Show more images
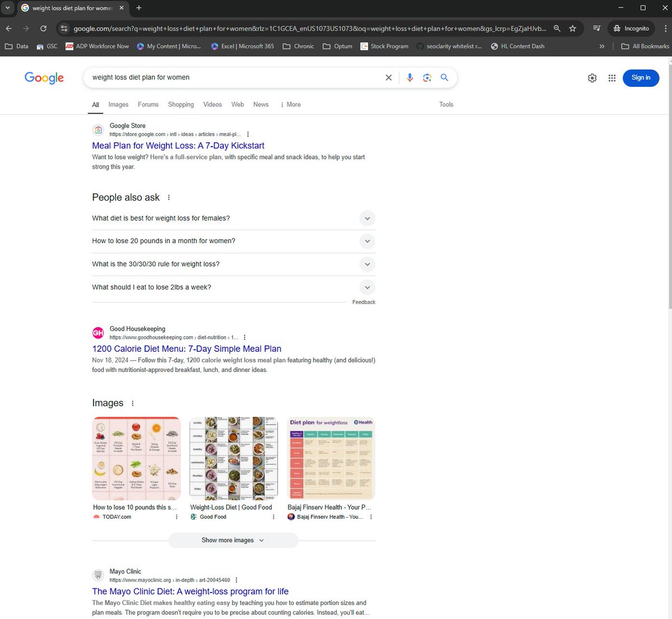 coord(233,541)
